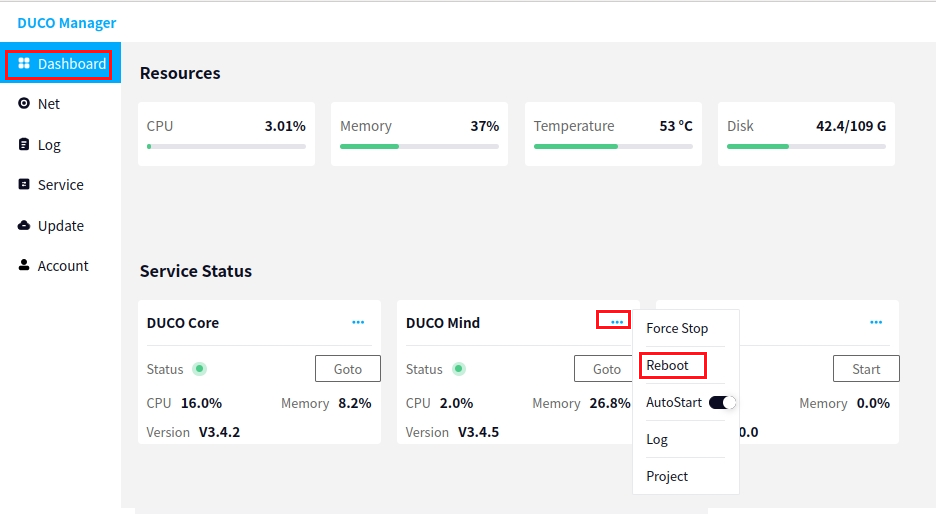This screenshot has width=936, height=514.
Task: Select Reboot from the DUCO Mind menu
Action: [667, 365]
